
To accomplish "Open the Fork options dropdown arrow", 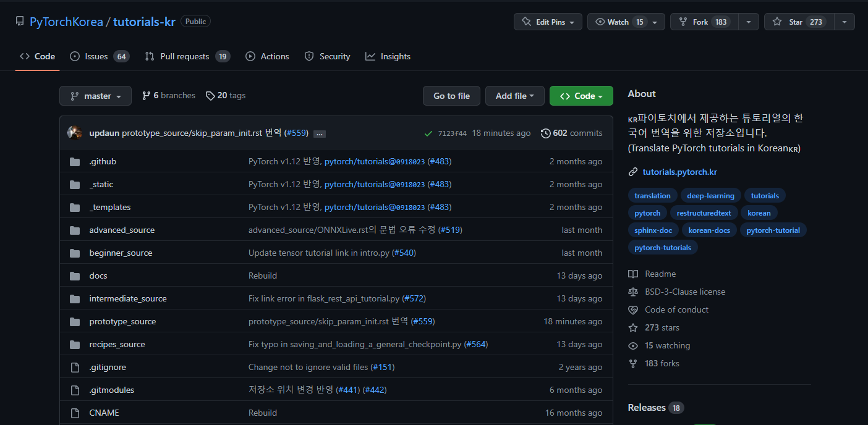I will pos(748,22).
